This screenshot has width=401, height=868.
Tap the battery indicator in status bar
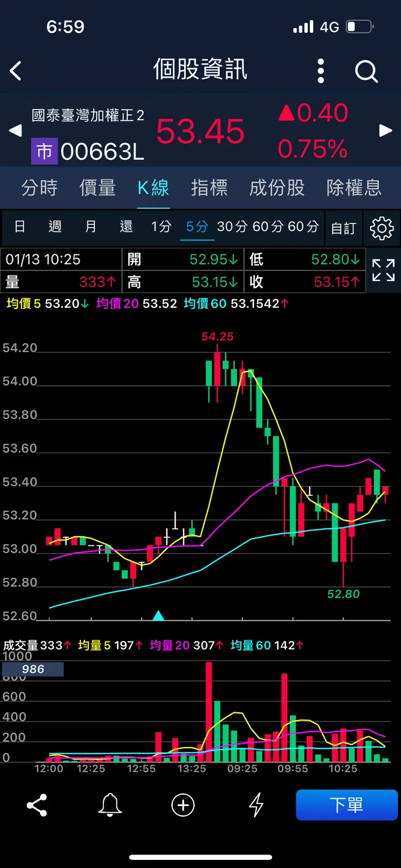[360, 27]
